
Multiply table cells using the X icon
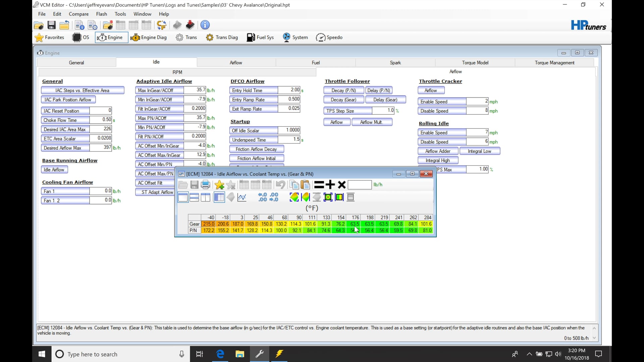[x=341, y=185]
